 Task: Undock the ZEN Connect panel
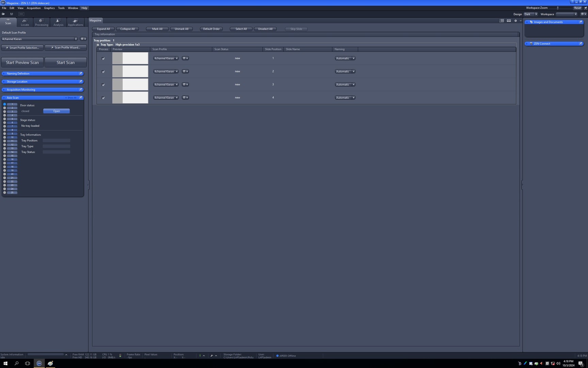coord(581,44)
